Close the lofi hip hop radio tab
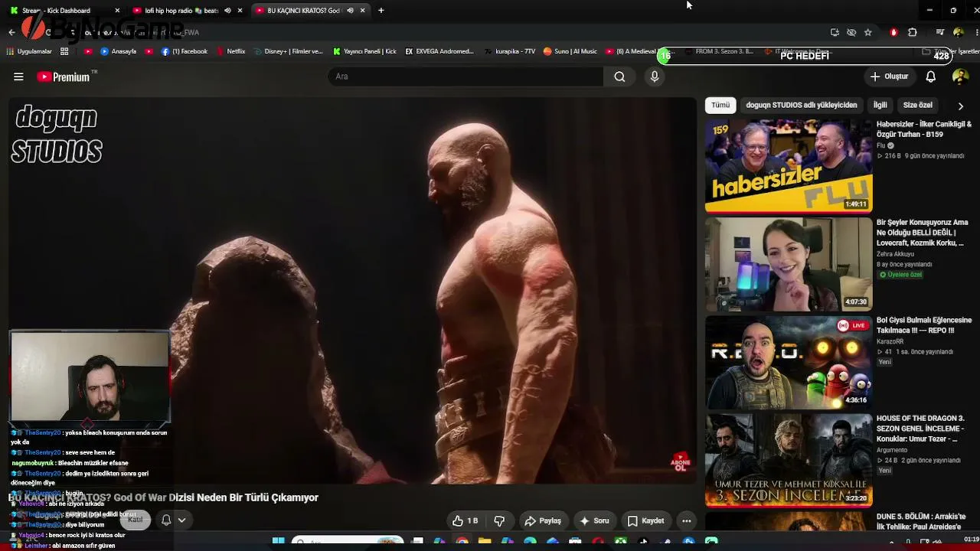980x551 pixels. click(240, 11)
